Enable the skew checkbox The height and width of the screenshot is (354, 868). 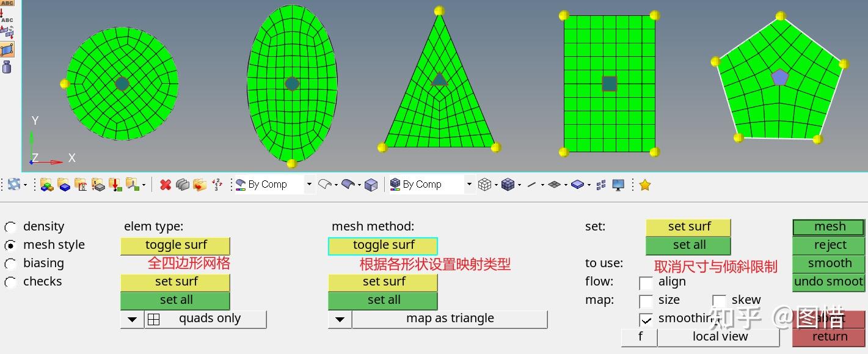(720, 300)
